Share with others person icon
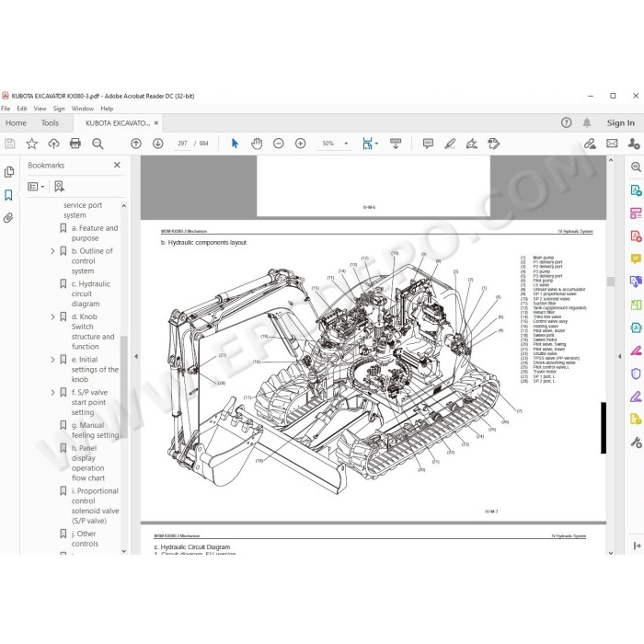644x644 pixels. pyautogui.click(x=634, y=144)
